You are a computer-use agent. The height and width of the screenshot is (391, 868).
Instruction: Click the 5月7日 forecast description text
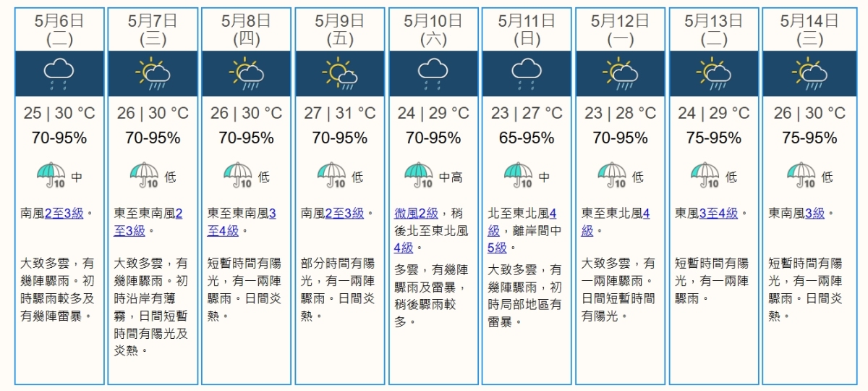coord(151,306)
